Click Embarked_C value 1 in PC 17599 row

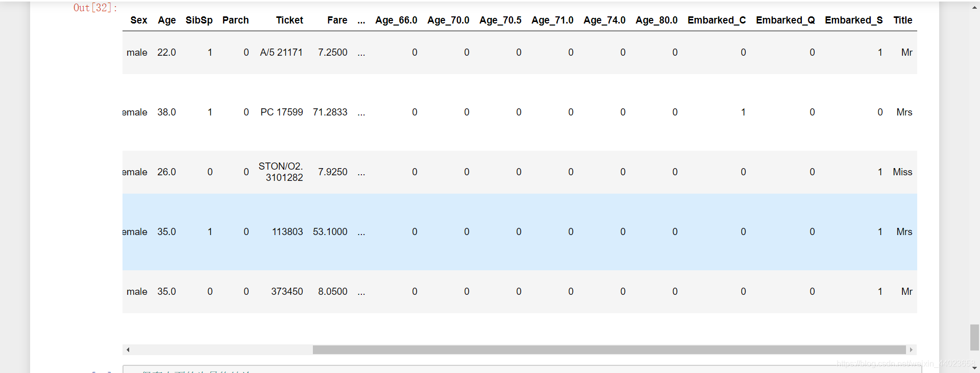[743, 112]
